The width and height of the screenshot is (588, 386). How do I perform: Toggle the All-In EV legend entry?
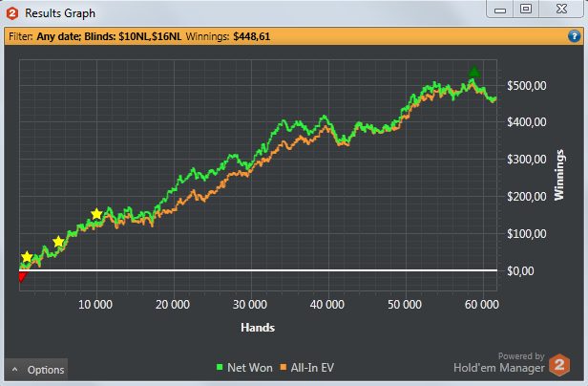(x=307, y=368)
